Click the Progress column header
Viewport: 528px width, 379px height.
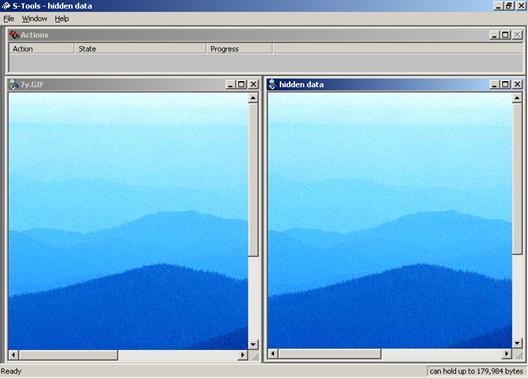[x=239, y=49]
